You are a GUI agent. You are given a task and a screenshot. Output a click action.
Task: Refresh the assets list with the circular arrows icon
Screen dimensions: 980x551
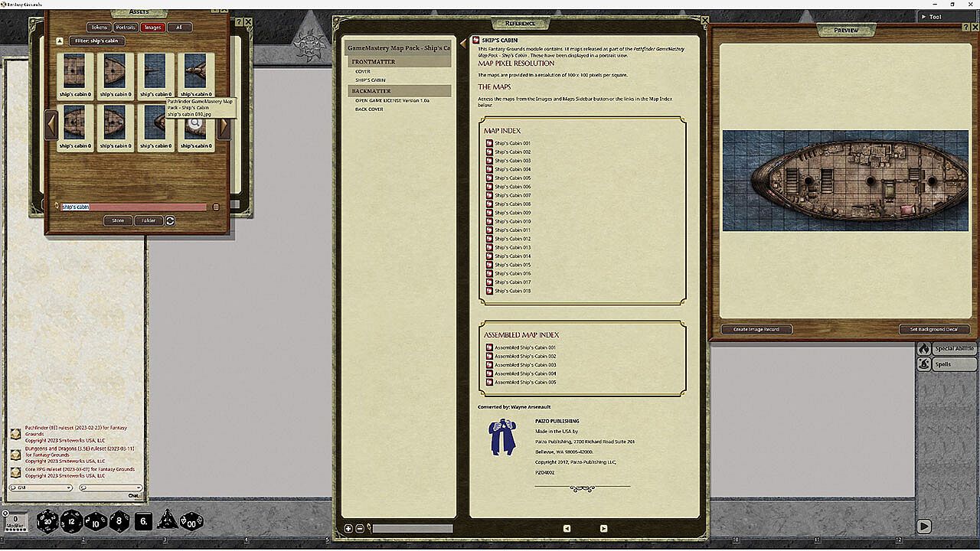point(170,220)
